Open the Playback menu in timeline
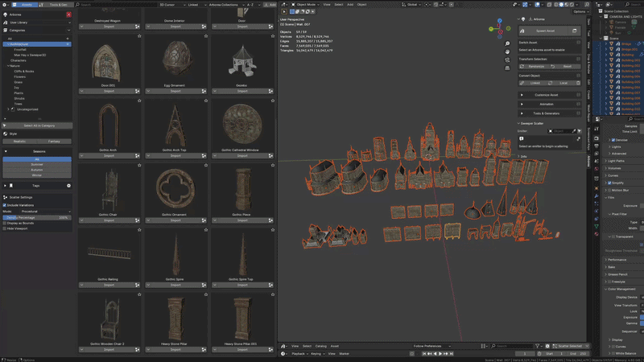This screenshot has width=644, height=362. (x=299, y=353)
